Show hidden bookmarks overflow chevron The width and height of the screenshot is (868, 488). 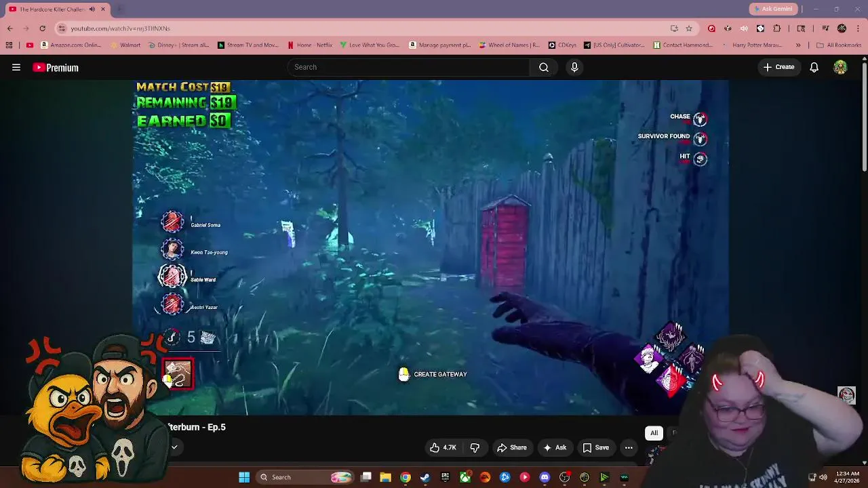[x=798, y=45]
